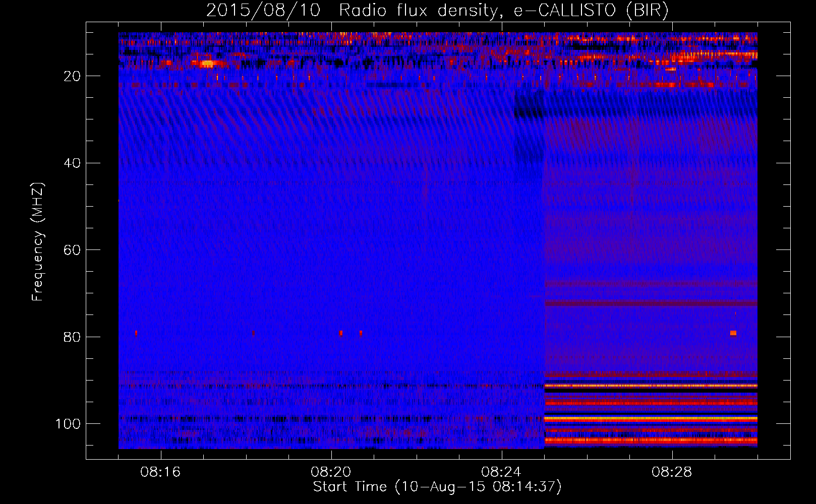Click the 'Frequency (MHZ)' axis label
The height and width of the screenshot is (504, 816).
pyautogui.click(x=38, y=242)
